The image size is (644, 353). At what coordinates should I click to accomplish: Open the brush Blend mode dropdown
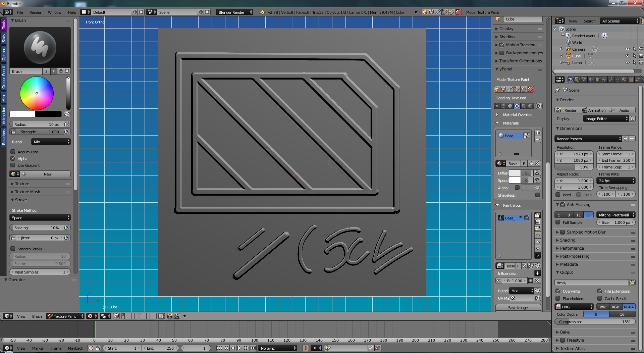51,142
